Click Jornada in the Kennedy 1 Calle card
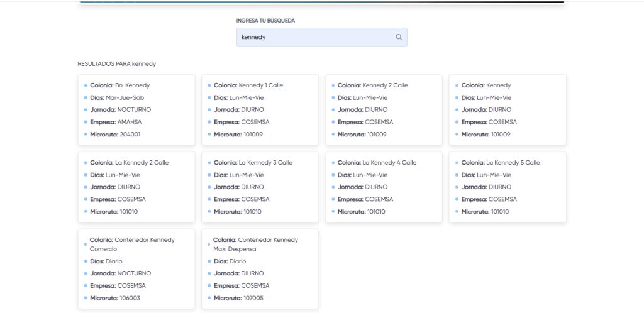Viewport: 644px width, 313px height. (x=238, y=109)
